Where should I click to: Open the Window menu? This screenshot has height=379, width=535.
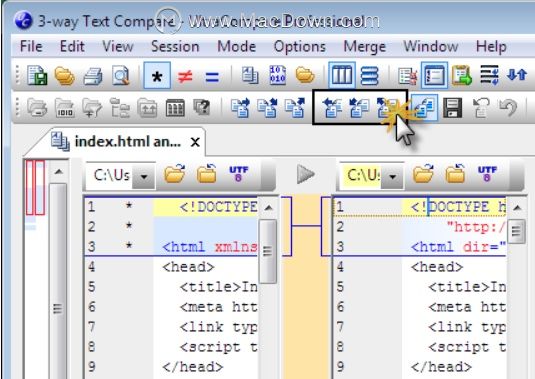click(431, 46)
